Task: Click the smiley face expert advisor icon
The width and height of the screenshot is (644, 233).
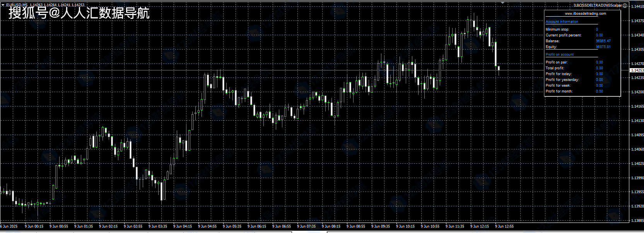Action: (625, 5)
